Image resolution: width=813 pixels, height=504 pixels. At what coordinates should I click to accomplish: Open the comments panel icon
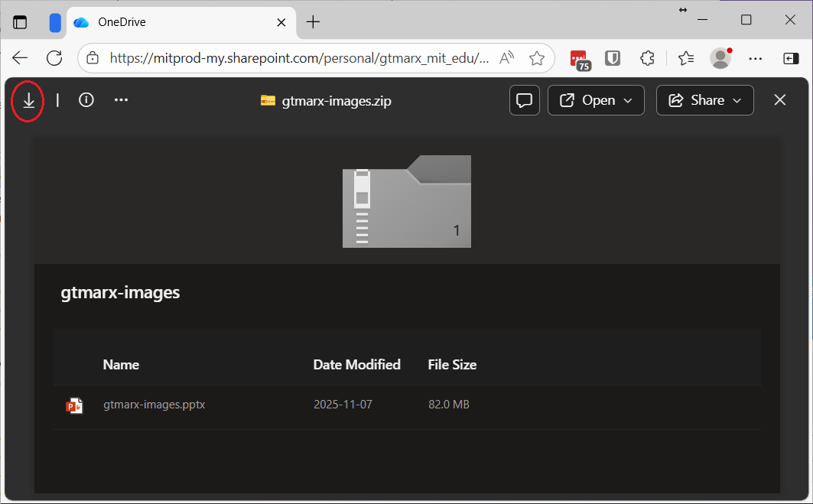525,100
